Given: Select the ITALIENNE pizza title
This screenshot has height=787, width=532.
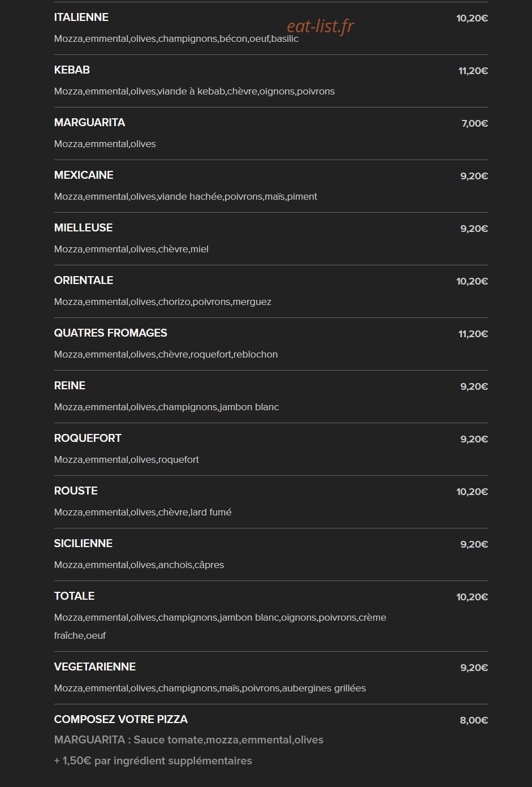Looking at the screenshot, I should click(81, 18).
